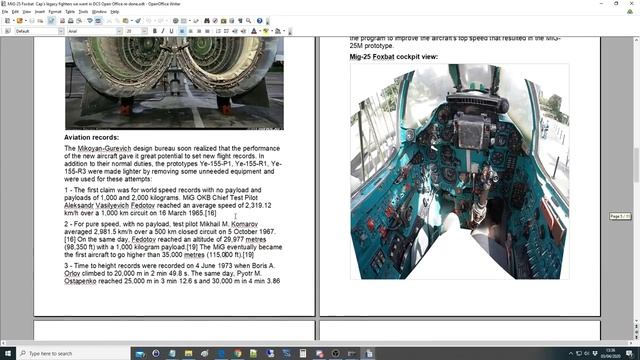
Task: Click the Mig-25 Foxbat cockpit image
Action: tap(460, 171)
